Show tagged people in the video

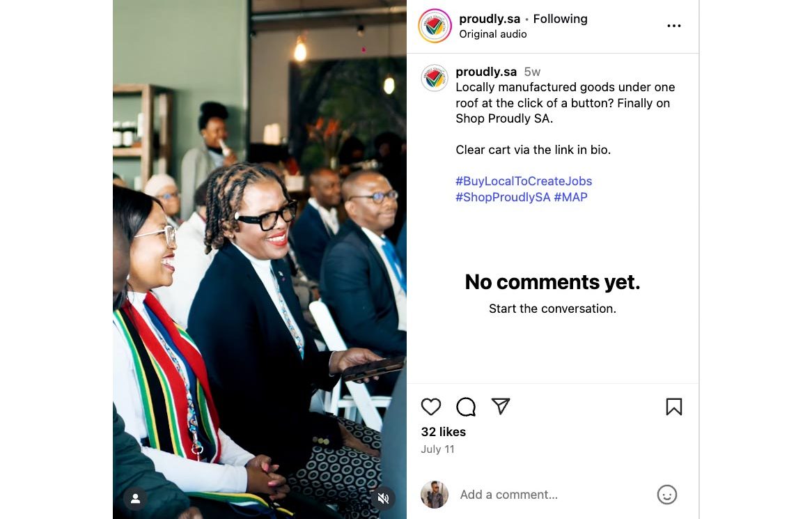click(135, 498)
